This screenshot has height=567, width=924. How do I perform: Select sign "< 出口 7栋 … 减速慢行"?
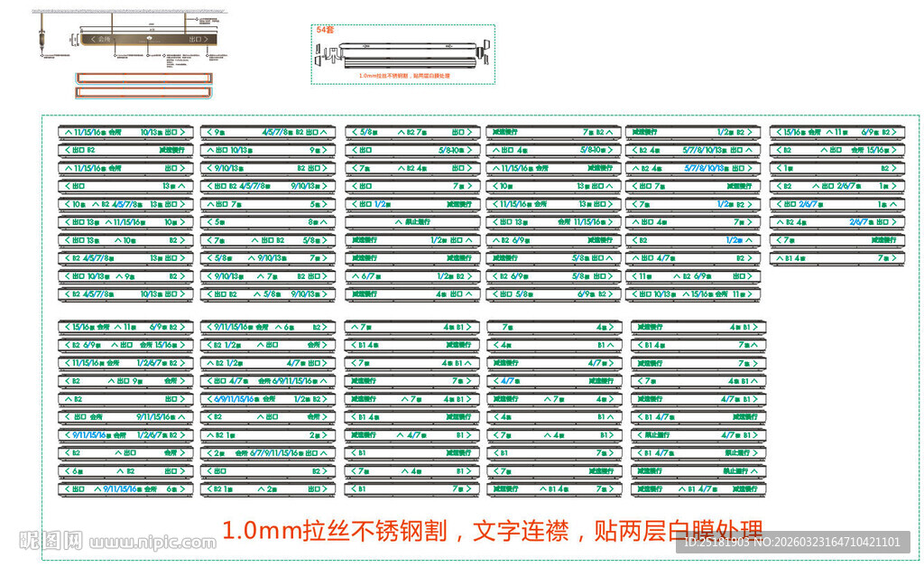coord(693,188)
